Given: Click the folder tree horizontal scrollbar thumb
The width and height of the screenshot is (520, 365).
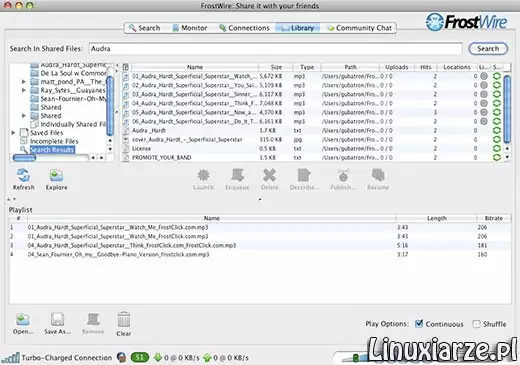Looking at the screenshot, I should (x=24, y=158).
